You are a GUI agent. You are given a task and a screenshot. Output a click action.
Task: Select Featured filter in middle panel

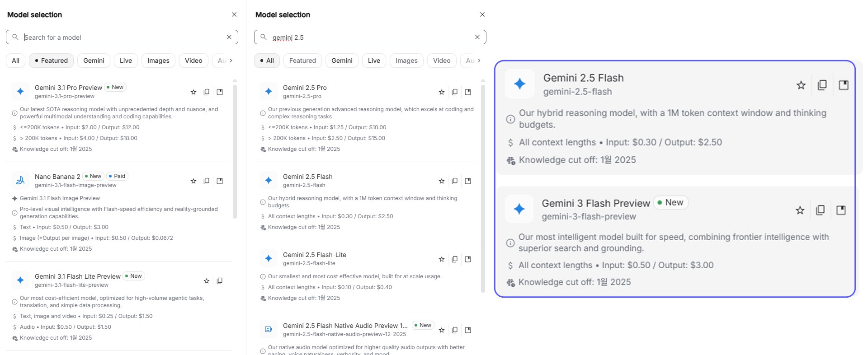coord(302,61)
